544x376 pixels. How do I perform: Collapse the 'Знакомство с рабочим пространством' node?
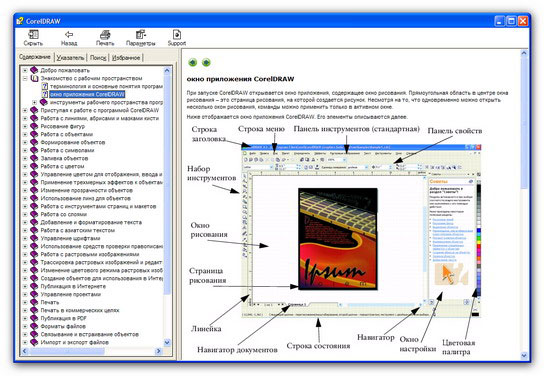tap(25, 78)
